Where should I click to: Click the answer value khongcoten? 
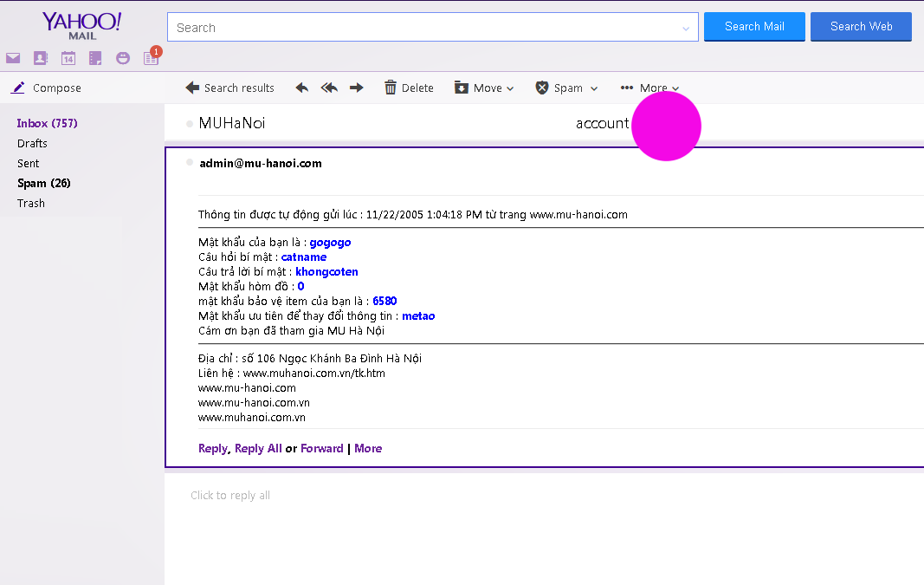(326, 272)
